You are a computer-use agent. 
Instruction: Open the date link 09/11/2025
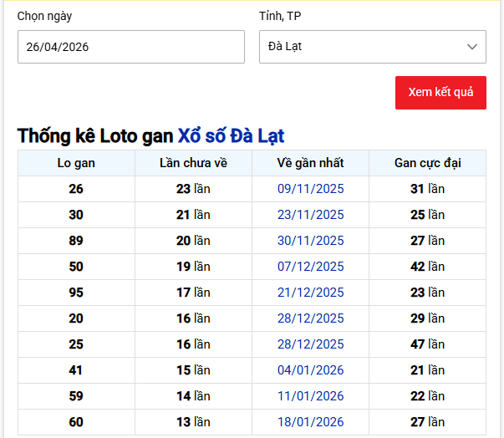pos(310,189)
